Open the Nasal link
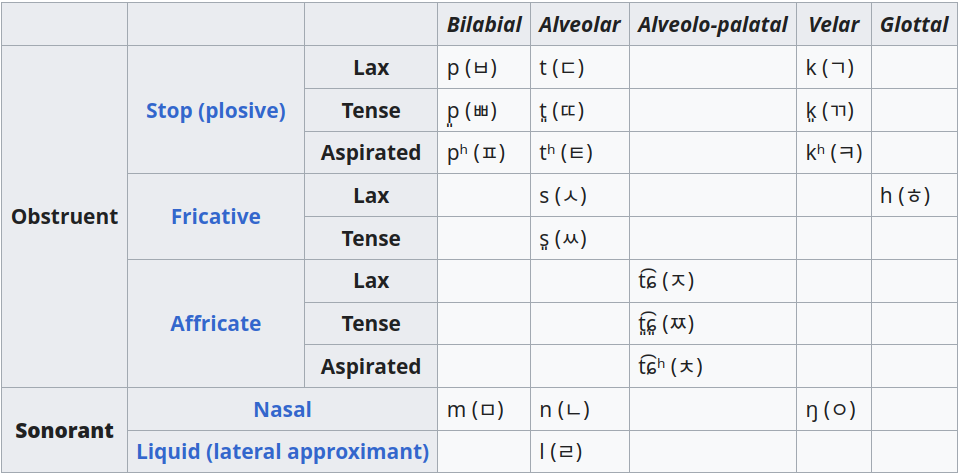This screenshot has width=960, height=475. pos(282,409)
